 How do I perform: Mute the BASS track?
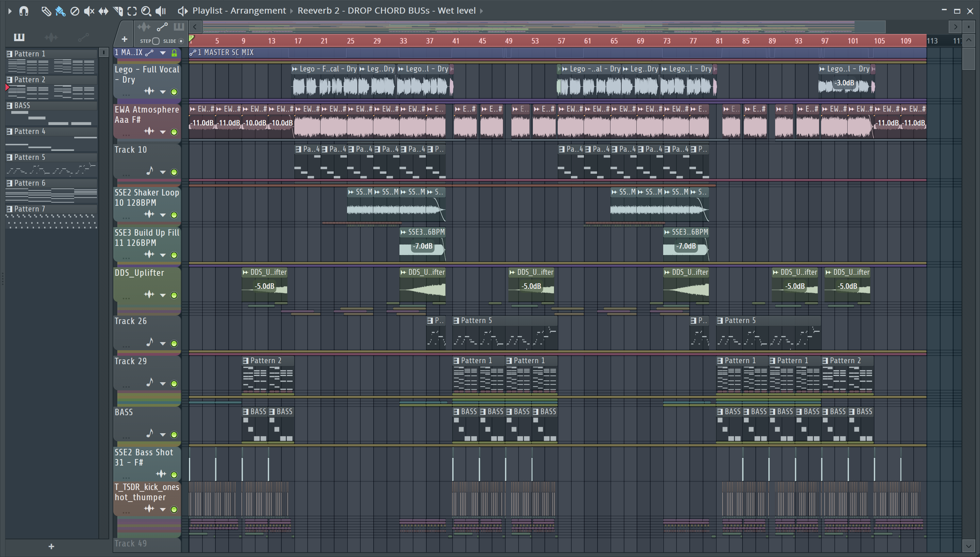(x=174, y=435)
